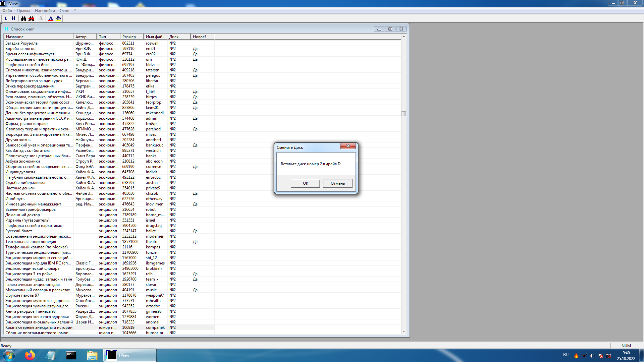This screenshot has height=362, width=644.
Task: Sort the list by Название column header
Action: click(38, 37)
